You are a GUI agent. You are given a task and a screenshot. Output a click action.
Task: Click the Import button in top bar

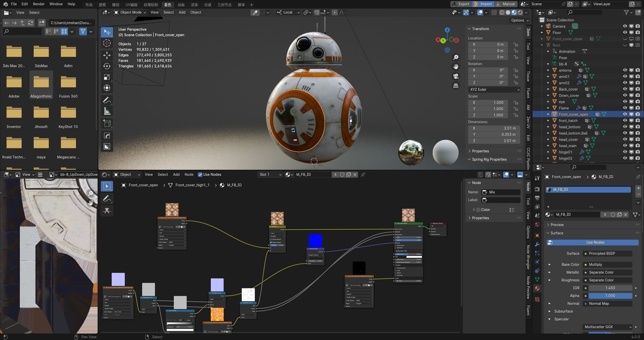[483, 4]
